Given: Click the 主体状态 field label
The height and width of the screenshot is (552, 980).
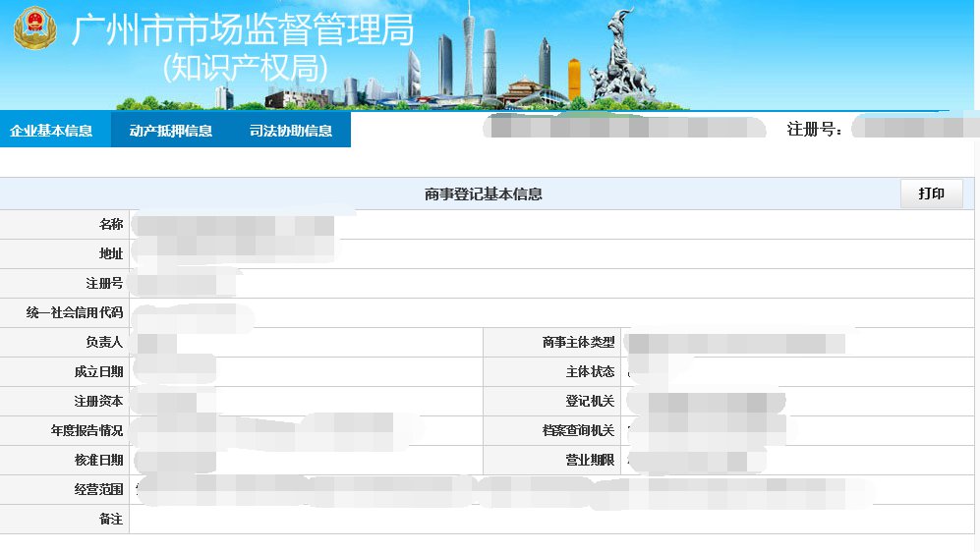Looking at the screenshot, I should click(x=591, y=372).
